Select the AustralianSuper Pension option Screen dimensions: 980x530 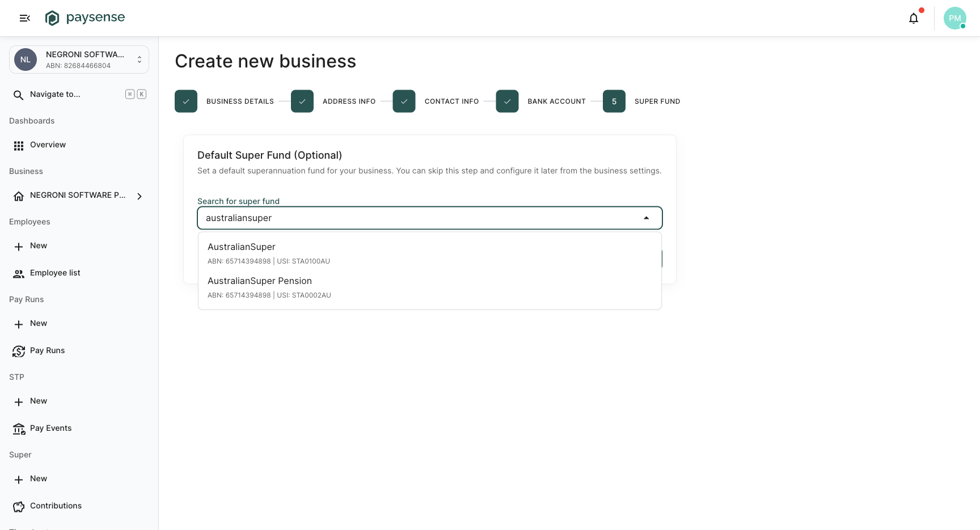[430, 287]
